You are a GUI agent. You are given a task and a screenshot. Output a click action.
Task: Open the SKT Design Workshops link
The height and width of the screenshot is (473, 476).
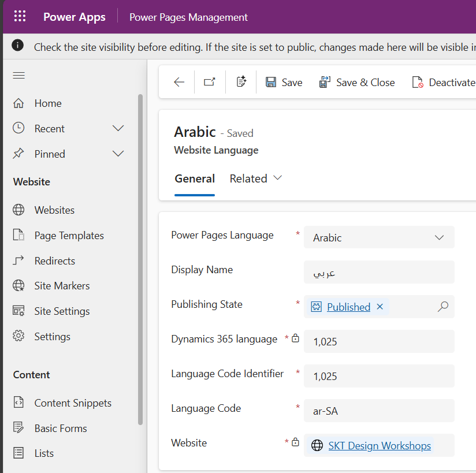coord(380,446)
